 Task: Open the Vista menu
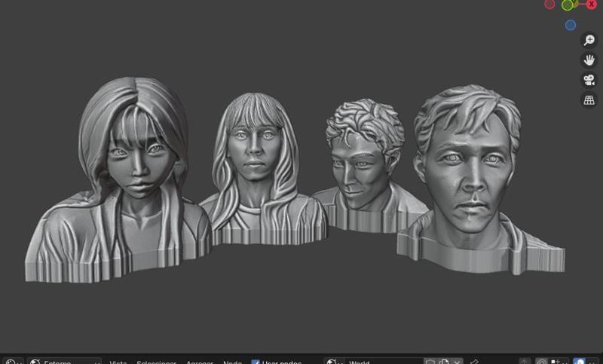pos(118,362)
